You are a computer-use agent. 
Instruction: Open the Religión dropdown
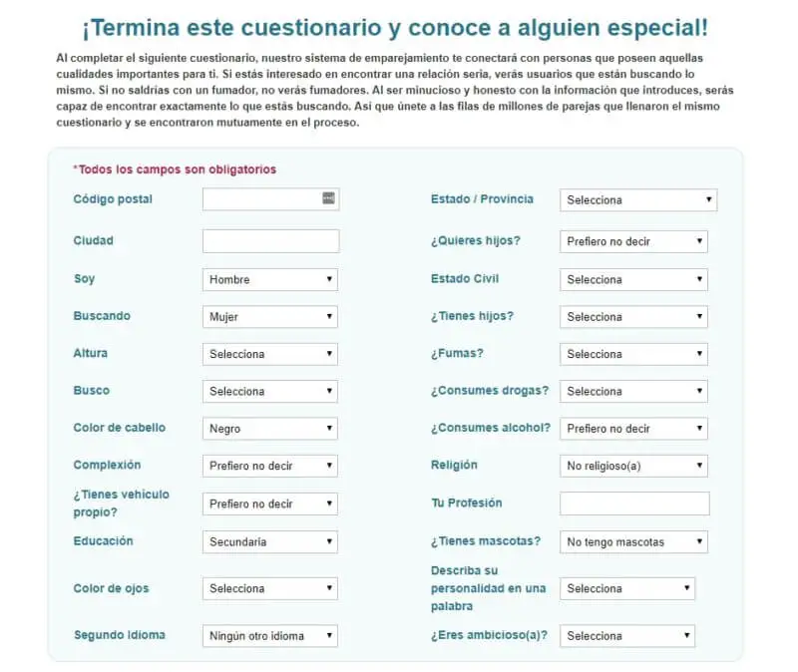[x=634, y=466]
